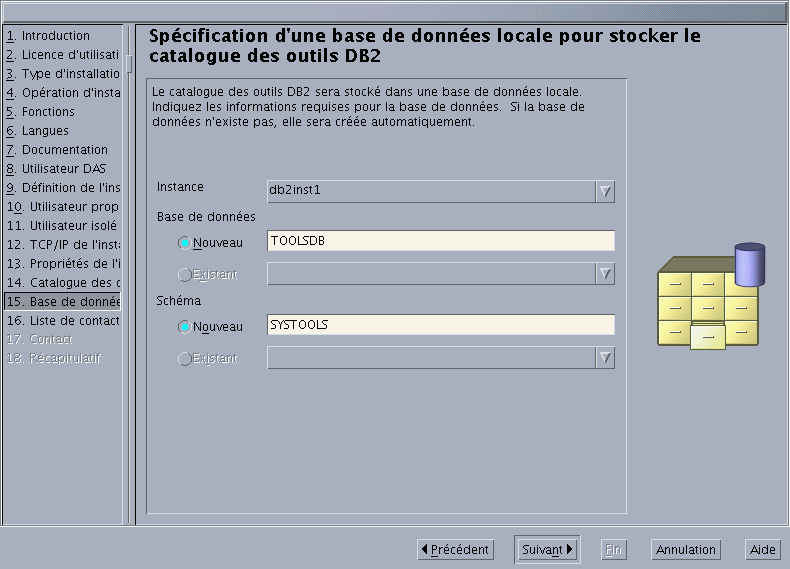Click the file cabinet database illustration
This screenshot has height=569, width=790.
click(x=711, y=296)
